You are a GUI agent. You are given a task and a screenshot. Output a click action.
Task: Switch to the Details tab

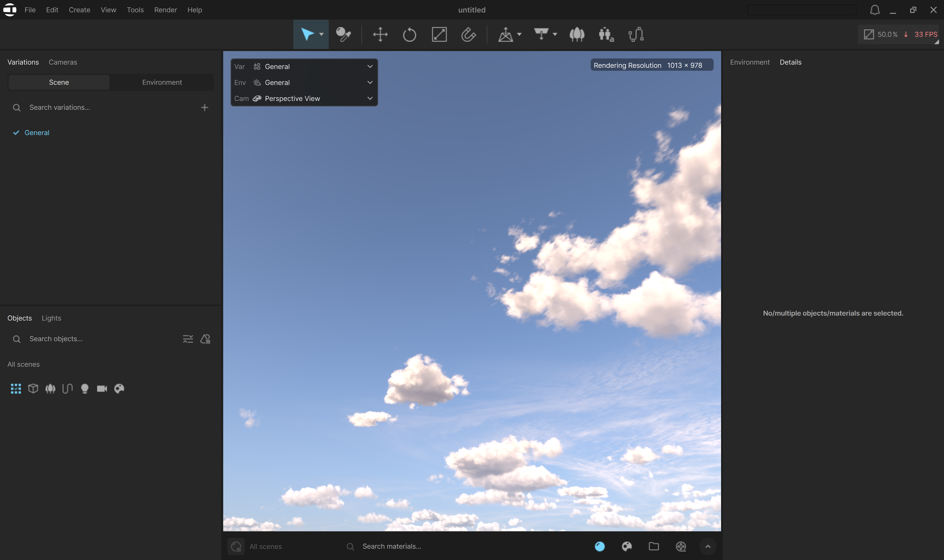click(790, 62)
